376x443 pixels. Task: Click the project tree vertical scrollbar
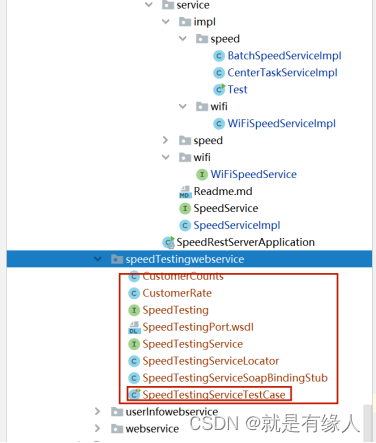[x=368, y=423]
